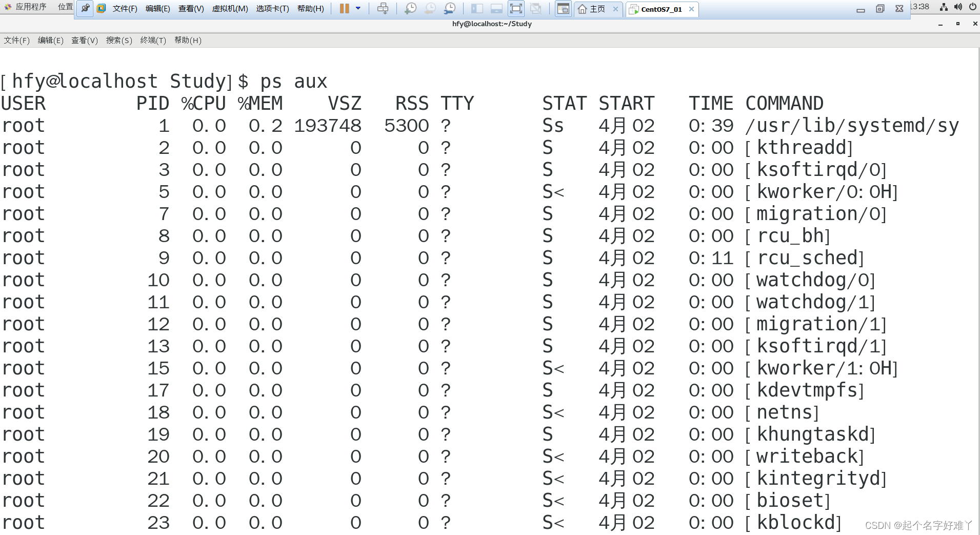Toggle the thumbnail bar view icon
The height and width of the screenshot is (535, 980).
click(x=496, y=8)
